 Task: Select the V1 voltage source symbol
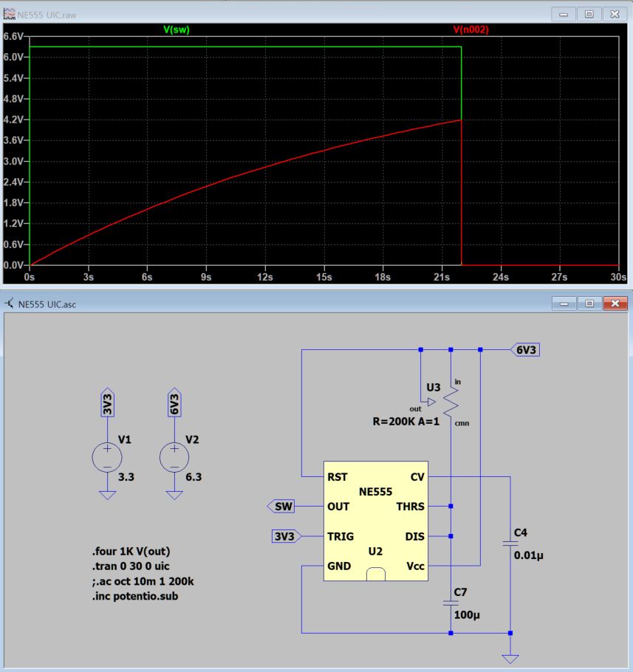coord(107,457)
